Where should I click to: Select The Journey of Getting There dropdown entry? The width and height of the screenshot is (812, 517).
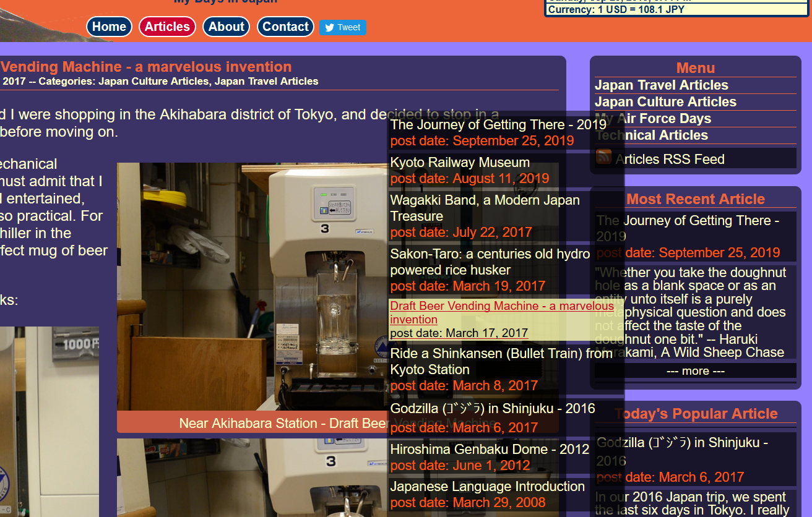pyautogui.click(x=498, y=125)
